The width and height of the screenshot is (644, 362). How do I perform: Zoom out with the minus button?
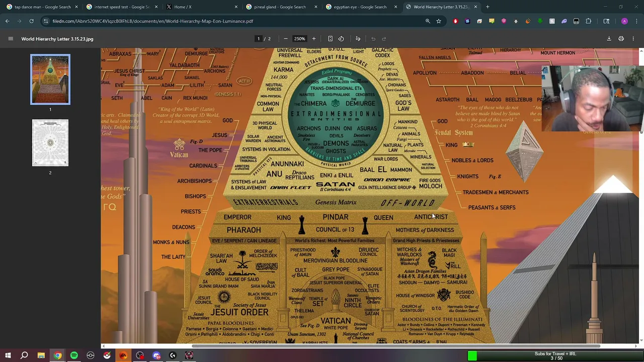[286, 39]
